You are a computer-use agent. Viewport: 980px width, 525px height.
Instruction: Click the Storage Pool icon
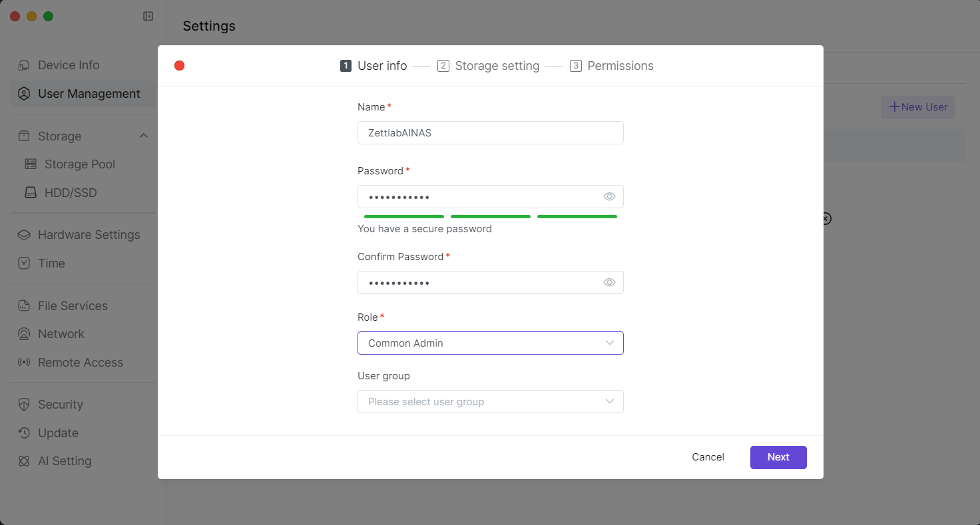31,164
